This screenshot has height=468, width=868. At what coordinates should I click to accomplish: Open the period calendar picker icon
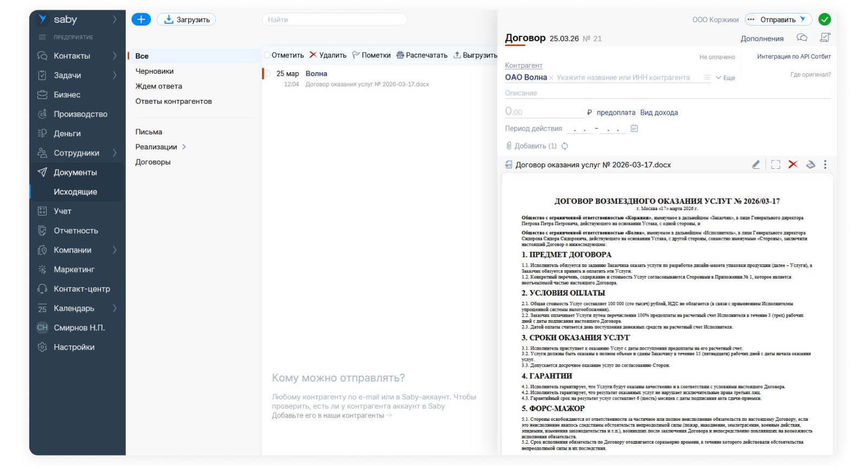[x=634, y=129]
